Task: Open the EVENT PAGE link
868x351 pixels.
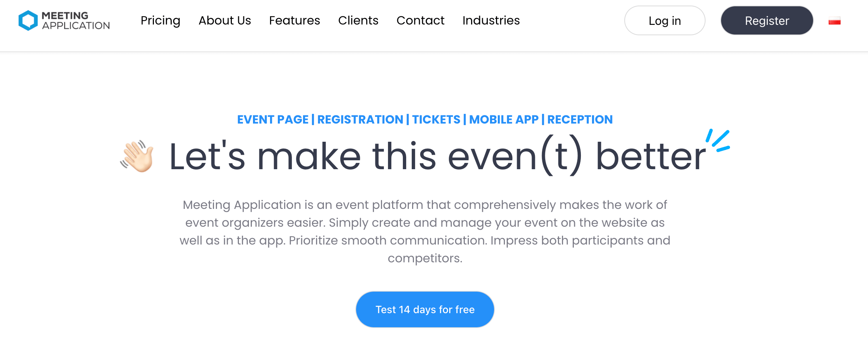Action: (x=273, y=119)
